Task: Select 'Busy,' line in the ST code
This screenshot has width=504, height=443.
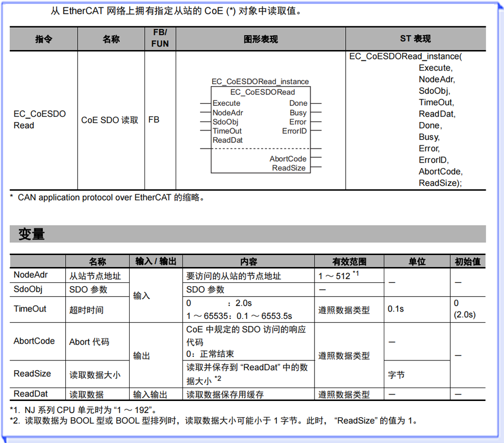Action: tap(429, 137)
